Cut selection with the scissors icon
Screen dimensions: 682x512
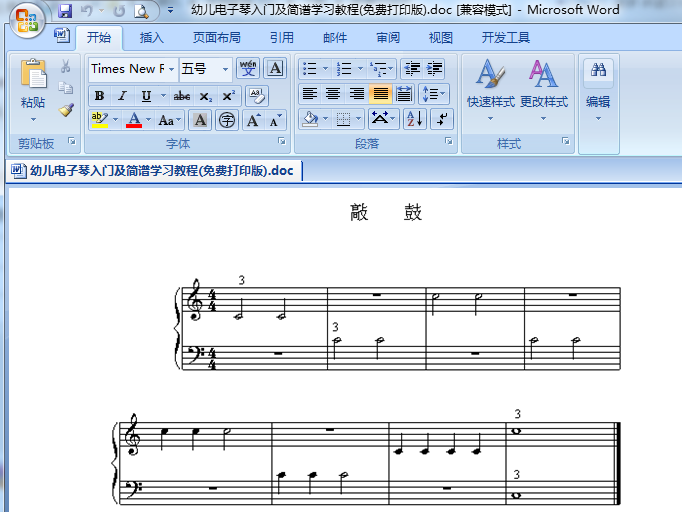(66, 66)
